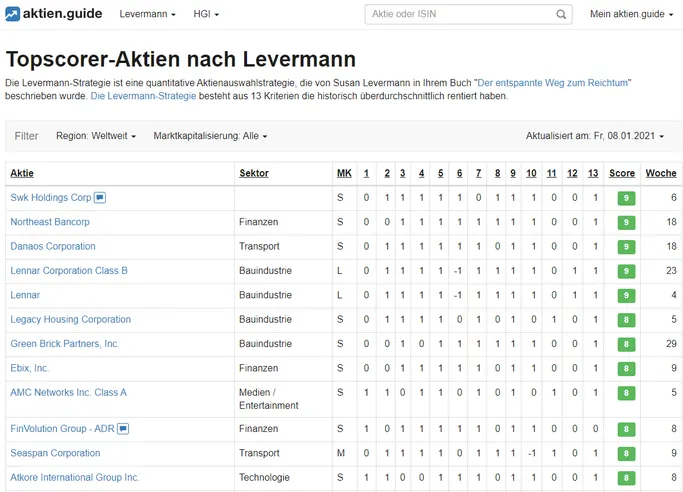Screen dimensions: 683x492
Task: Sort table by Woche column
Action: [661, 173]
